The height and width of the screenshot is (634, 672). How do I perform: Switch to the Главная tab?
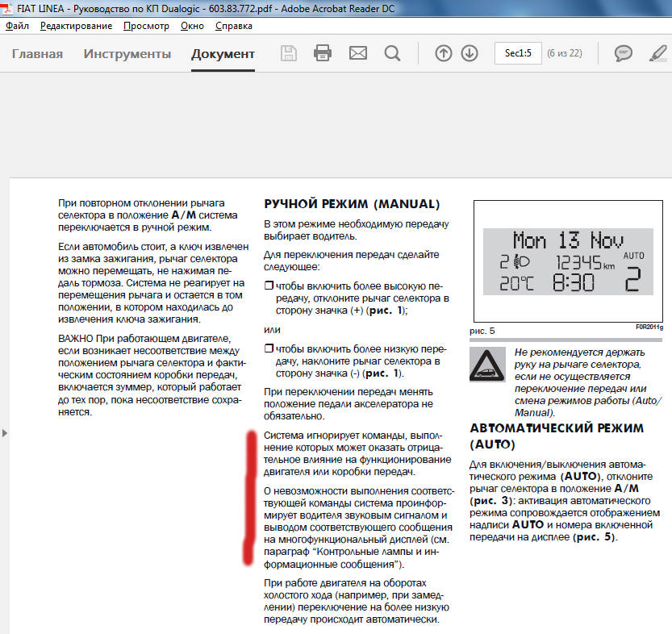click(x=37, y=54)
